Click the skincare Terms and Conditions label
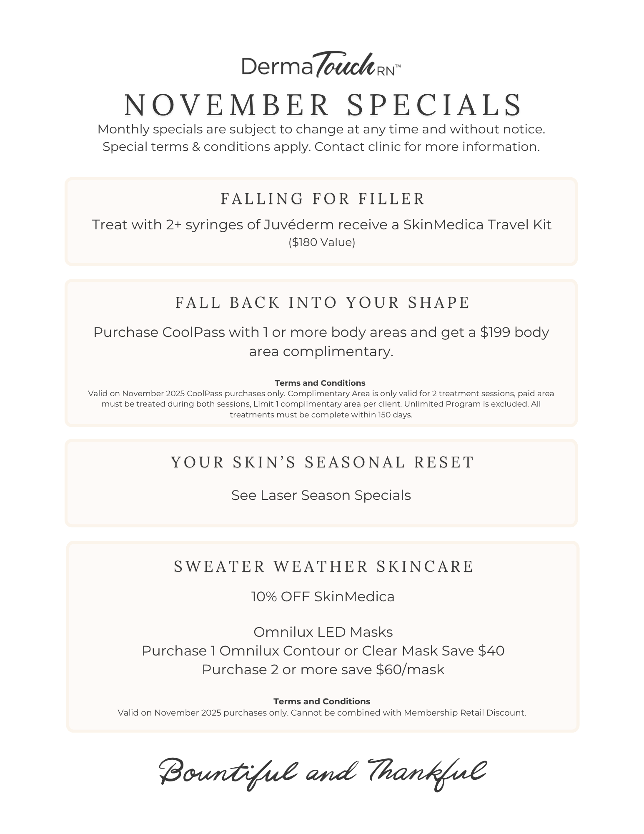 pos(322,701)
